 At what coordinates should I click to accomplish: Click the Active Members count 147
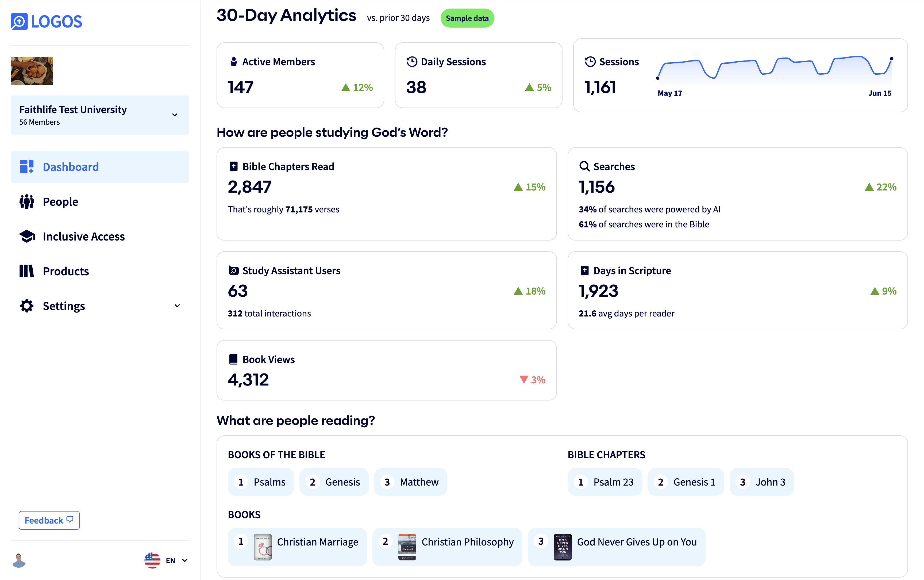pyautogui.click(x=240, y=87)
